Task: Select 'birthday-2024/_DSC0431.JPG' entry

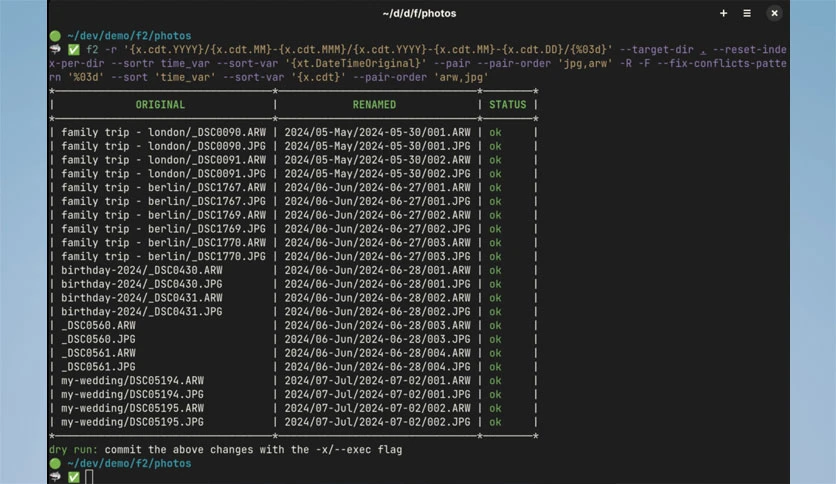Action: pyautogui.click(x=141, y=312)
